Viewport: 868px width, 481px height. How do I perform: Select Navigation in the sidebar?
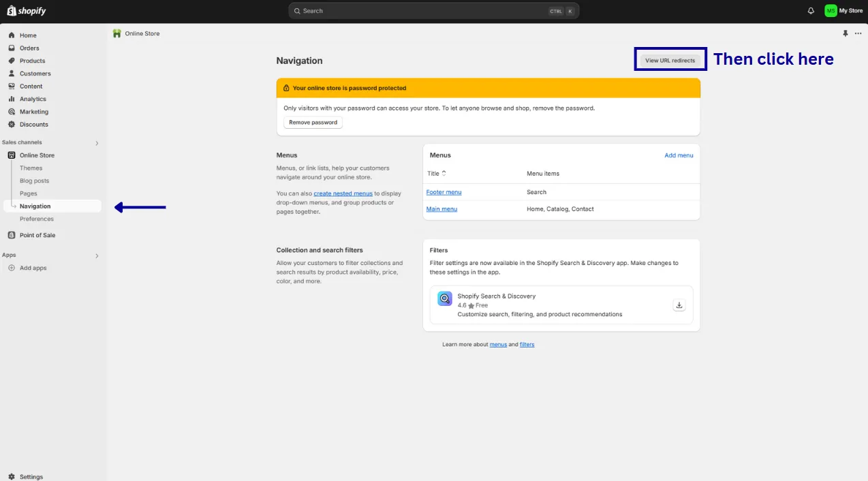click(x=52, y=206)
